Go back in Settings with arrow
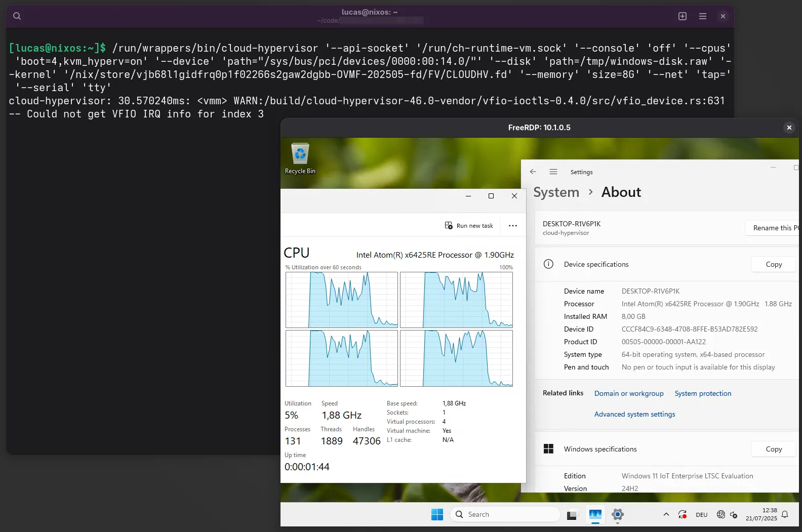Screen dimensions: 802x532 533,172
